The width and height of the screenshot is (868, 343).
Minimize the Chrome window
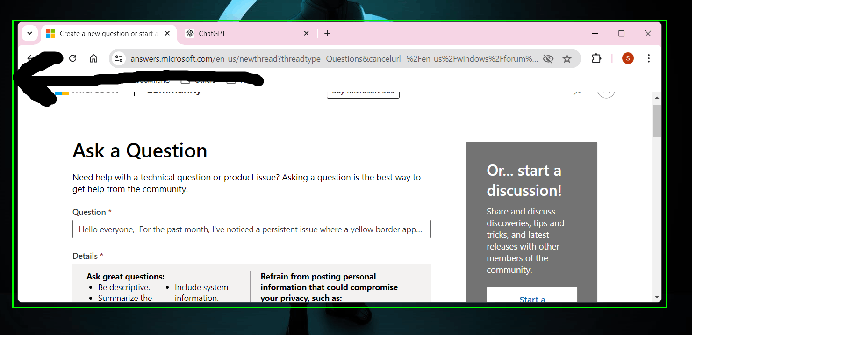(x=595, y=33)
